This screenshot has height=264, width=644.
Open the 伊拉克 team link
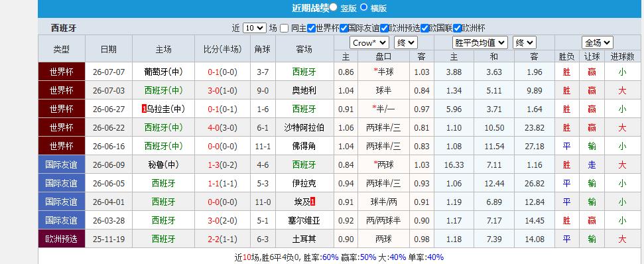tap(304, 183)
